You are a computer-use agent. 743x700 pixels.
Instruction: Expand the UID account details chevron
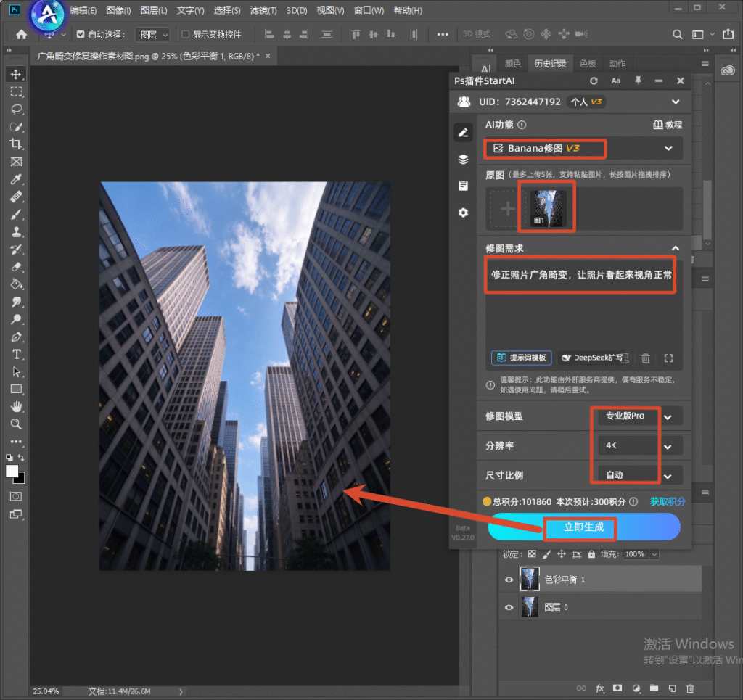[676, 102]
